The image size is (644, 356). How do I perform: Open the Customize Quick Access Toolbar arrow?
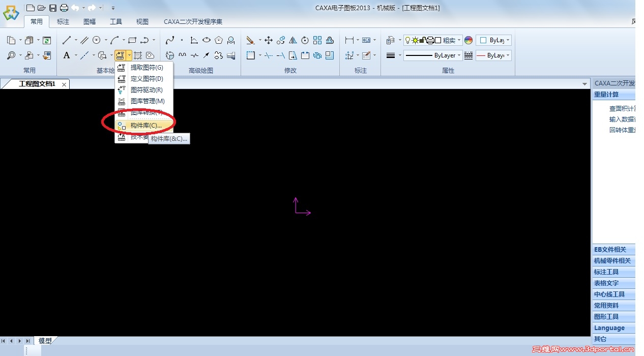point(112,8)
